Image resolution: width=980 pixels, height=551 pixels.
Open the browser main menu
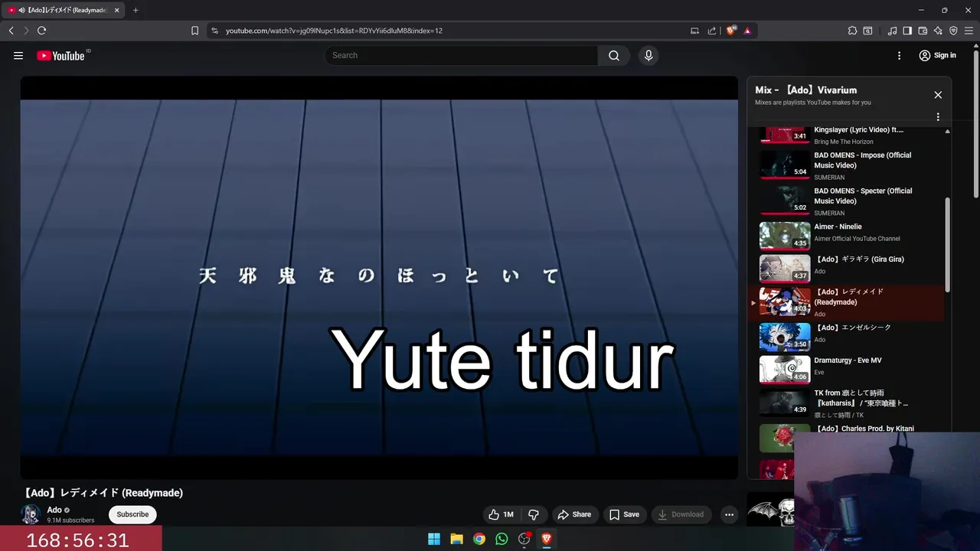(969, 31)
